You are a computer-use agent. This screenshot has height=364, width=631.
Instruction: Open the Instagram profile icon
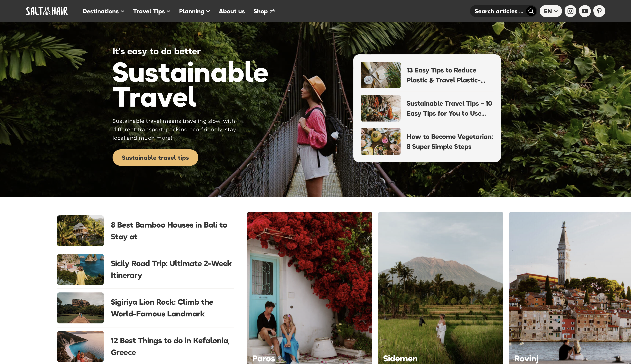coord(570,11)
